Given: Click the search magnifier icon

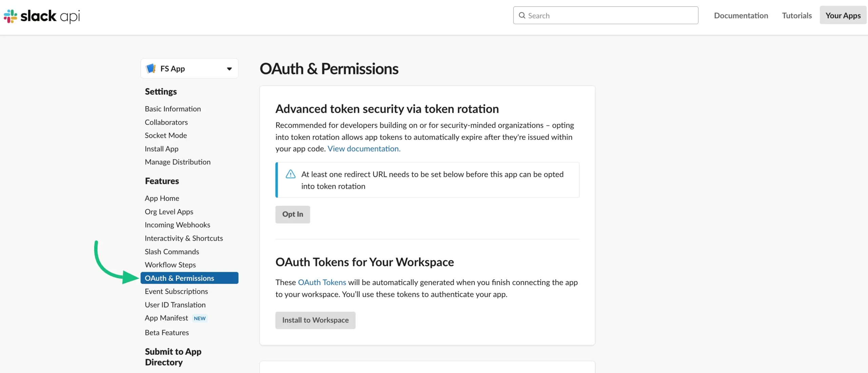Looking at the screenshot, I should [x=522, y=15].
